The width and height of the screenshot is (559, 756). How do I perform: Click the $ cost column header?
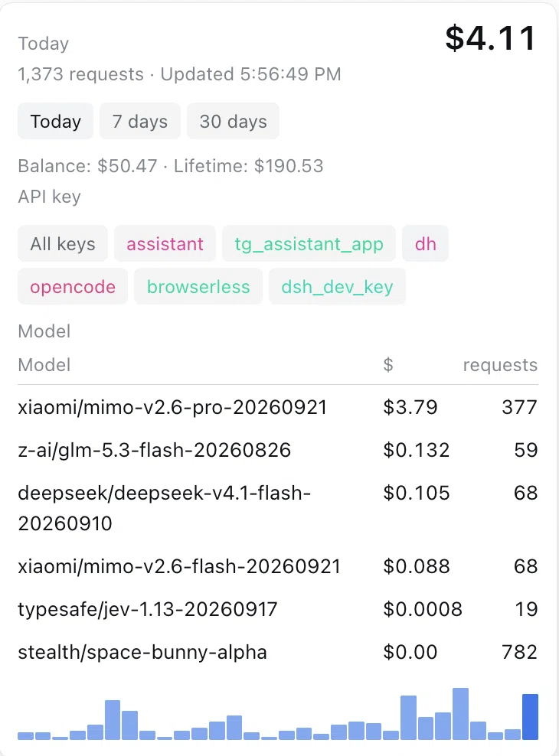pyautogui.click(x=388, y=365)
